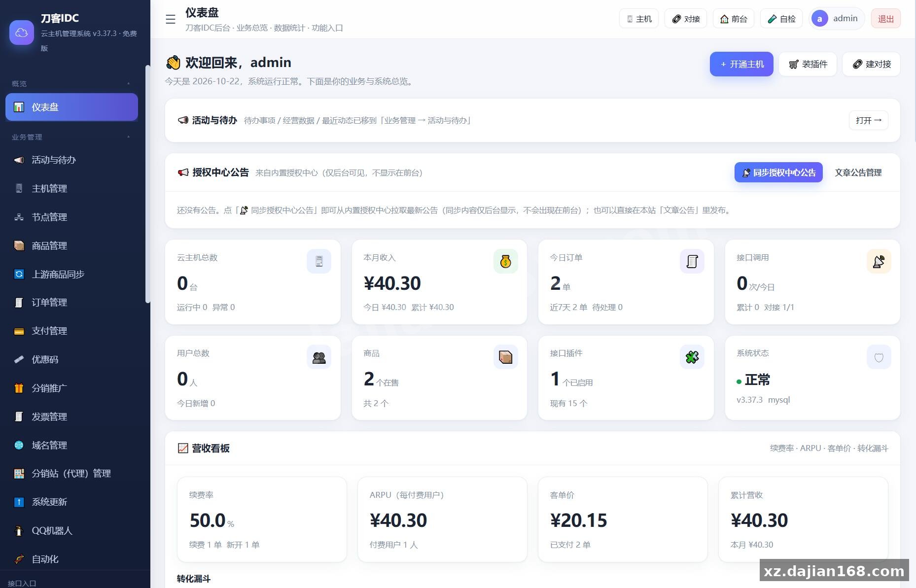Screen dimensions: 916x588
Task: Click 前台 button in top bar
Action: click(734, 19)
